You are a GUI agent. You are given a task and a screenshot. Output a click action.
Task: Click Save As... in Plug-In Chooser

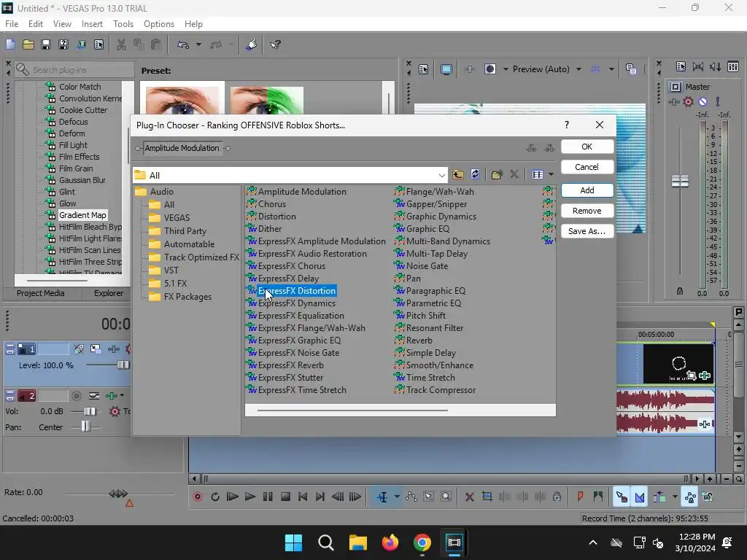[587, 231]
